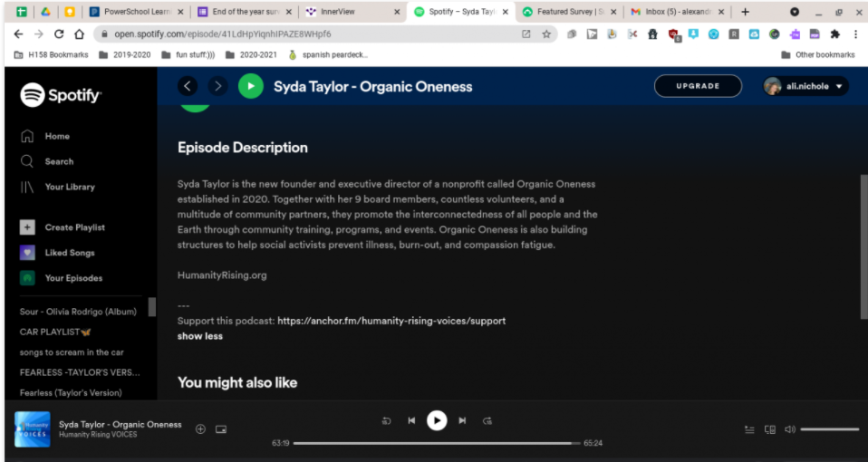
Task: Go forward with Spotify header forward arrow
Action: (x=217, y=86)
